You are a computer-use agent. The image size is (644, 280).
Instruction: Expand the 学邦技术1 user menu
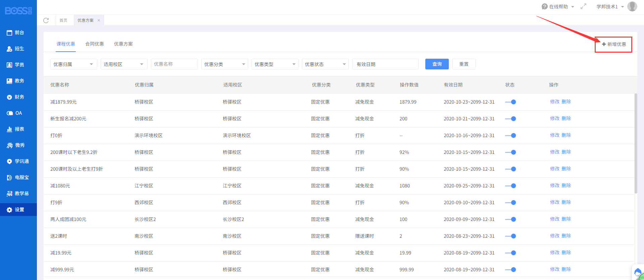coord(623,7)
